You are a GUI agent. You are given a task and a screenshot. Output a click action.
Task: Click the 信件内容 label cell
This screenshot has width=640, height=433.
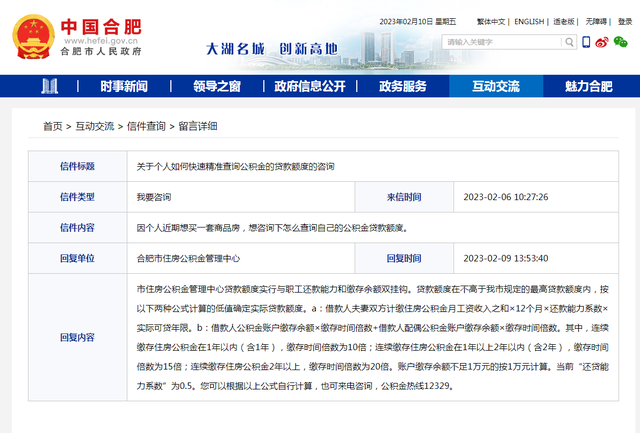[78, 228]
